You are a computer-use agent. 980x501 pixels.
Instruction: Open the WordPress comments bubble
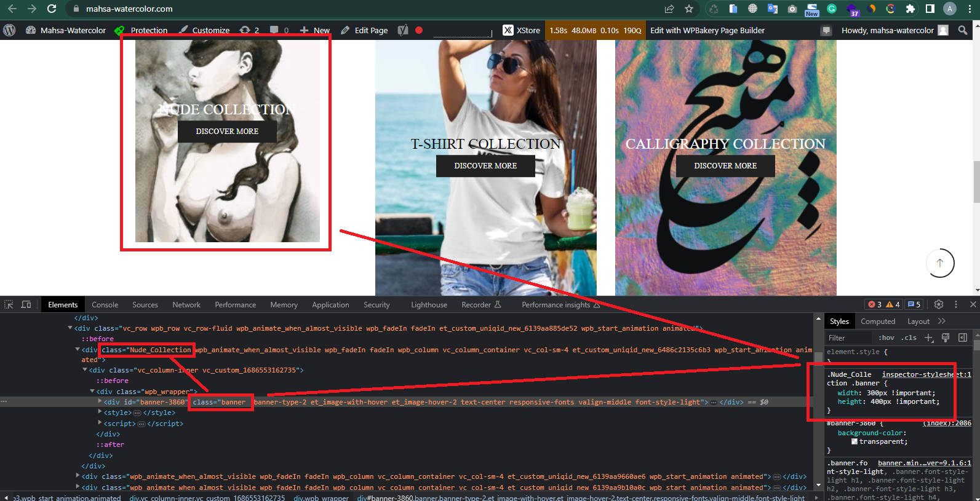[279, 30]
